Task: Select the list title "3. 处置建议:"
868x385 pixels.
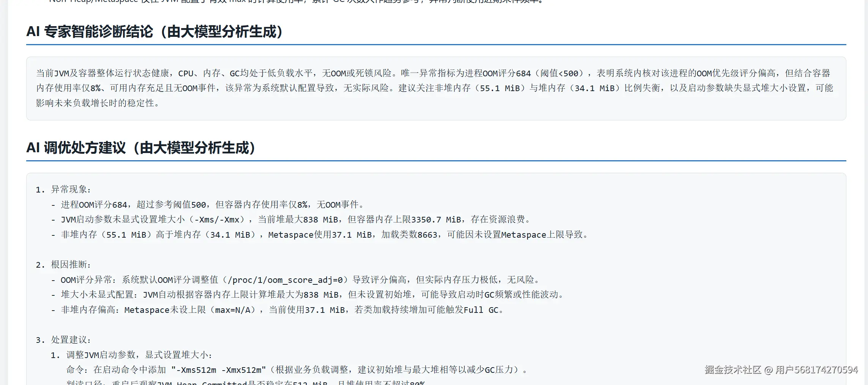Action: click(63, 340)
